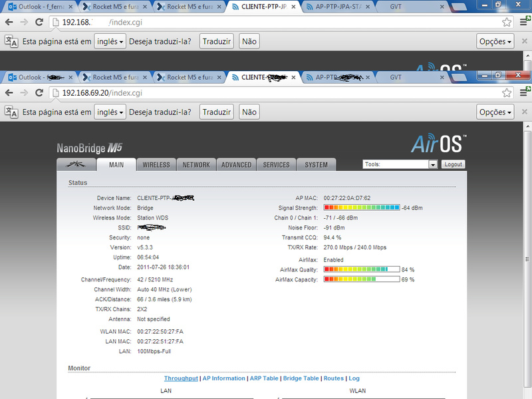Open the SYSTEM tab in AirOS
The image size is (532, 399).
coord(317,164)
